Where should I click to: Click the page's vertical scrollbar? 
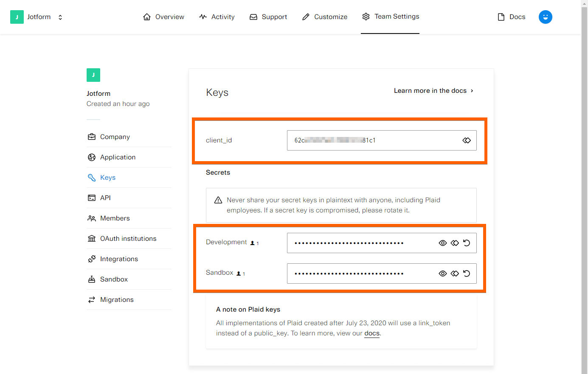pyautogui.click(x=584, y=187)
